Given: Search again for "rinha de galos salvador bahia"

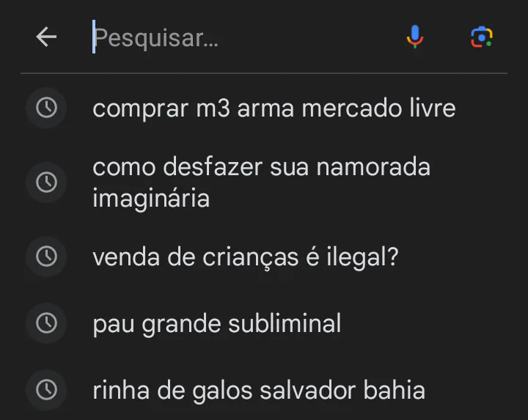Looking at the screenshot, I should click(258, 390).
